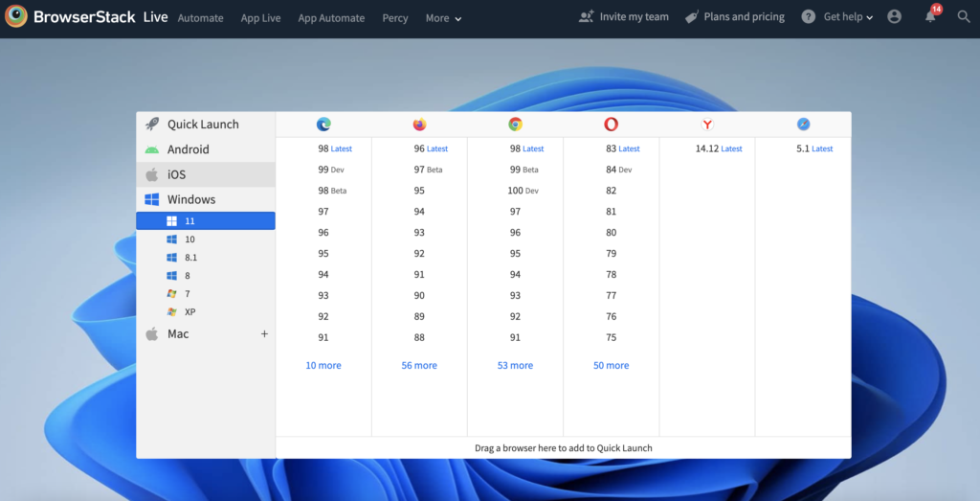Click the Safari browser icon
The width and height of the screenshot is (980, 501).
coord(803,125)
